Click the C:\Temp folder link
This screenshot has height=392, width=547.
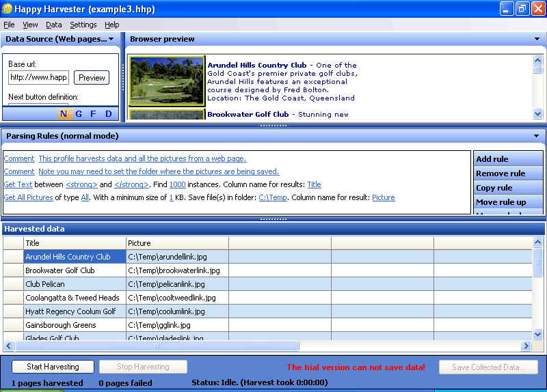[x=273, y=197]
